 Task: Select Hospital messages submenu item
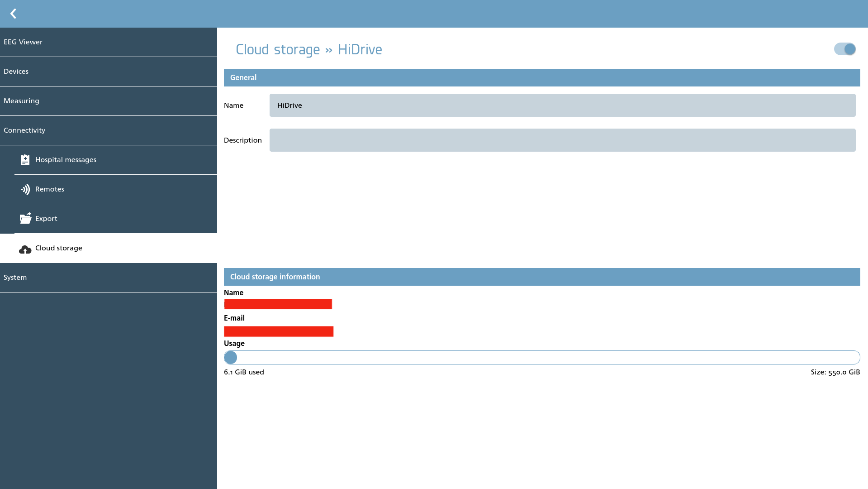coord(116,160)
